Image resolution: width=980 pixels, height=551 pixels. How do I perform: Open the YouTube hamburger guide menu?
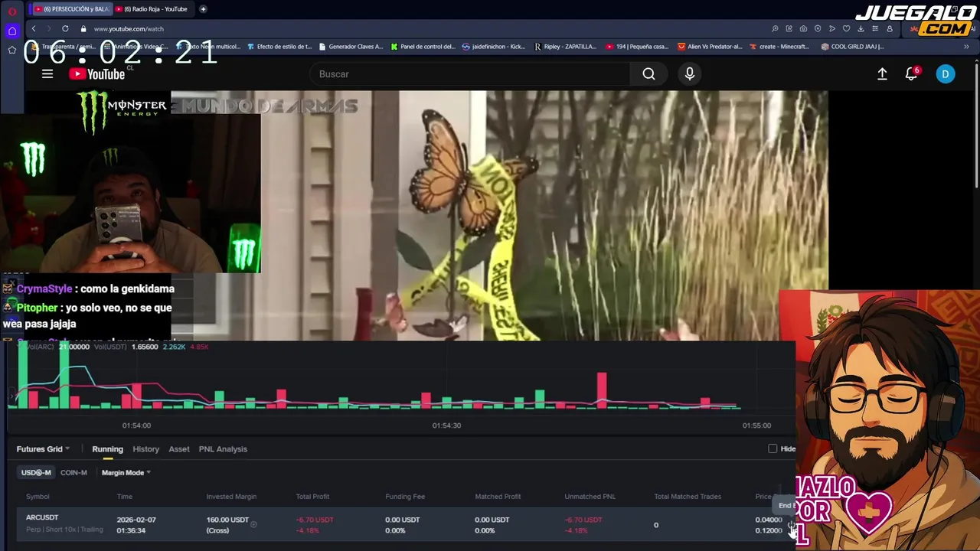pyautogui.click(x=47, y=74)
